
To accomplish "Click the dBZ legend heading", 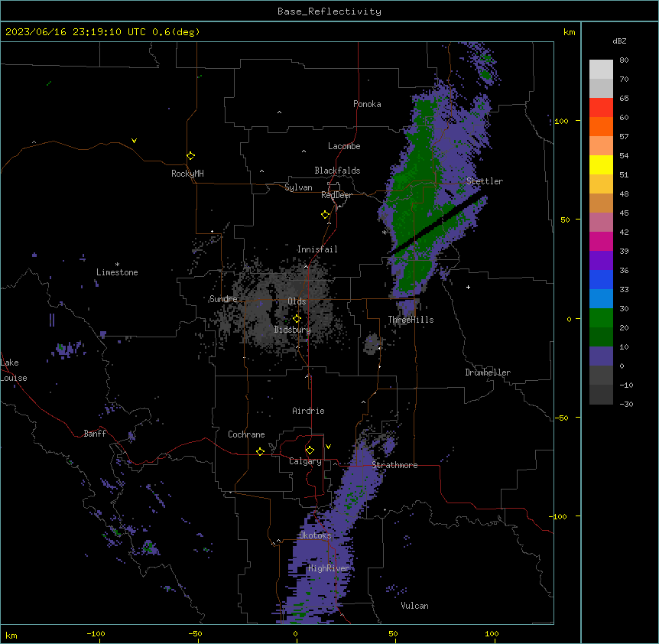I will coord(619,41).
